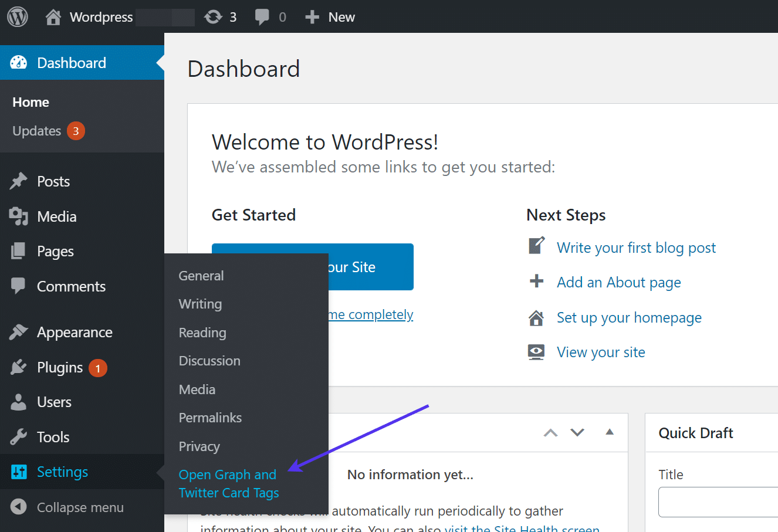The width and height of the screenshot is (778, 532).
Task: Collapse the Site Health widget with the triangle toggle
Action: (x=609, y=432)
